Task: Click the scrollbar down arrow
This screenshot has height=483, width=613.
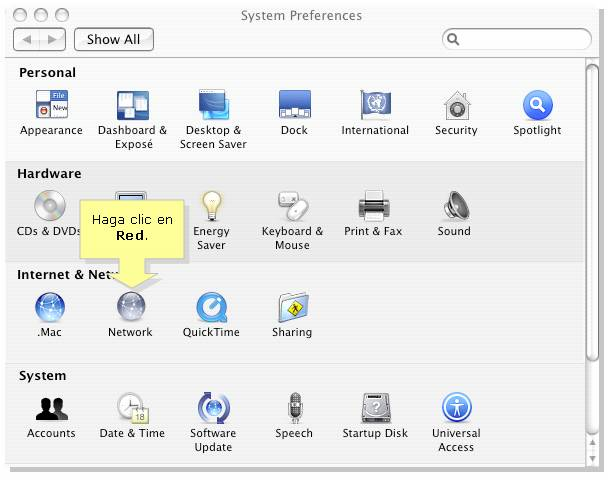Action: click(593, 458)
